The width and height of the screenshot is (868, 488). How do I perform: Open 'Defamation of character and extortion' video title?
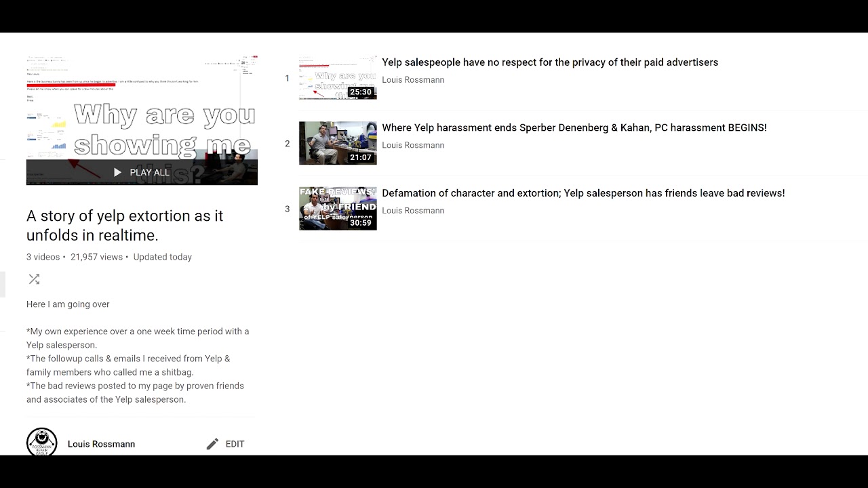coord(583,193)
